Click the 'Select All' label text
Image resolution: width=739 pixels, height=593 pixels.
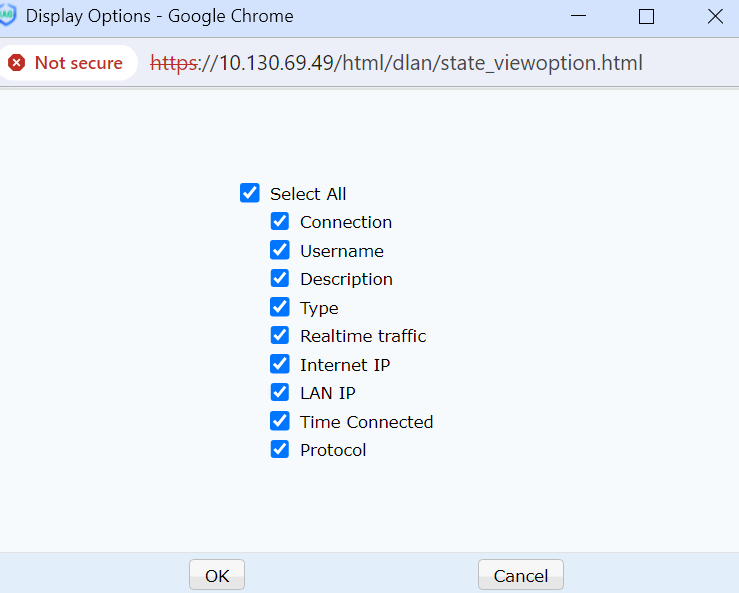pos(308,194)
